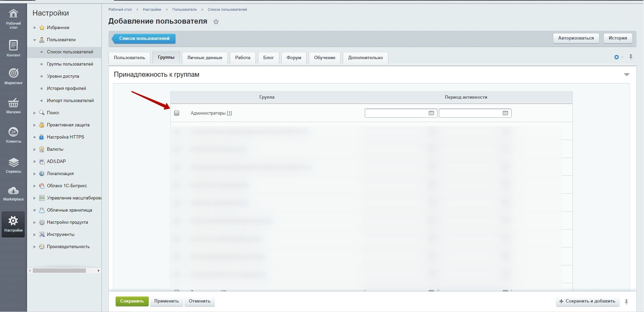Click calendar icon in first activity date field

(x=431, y=113)
